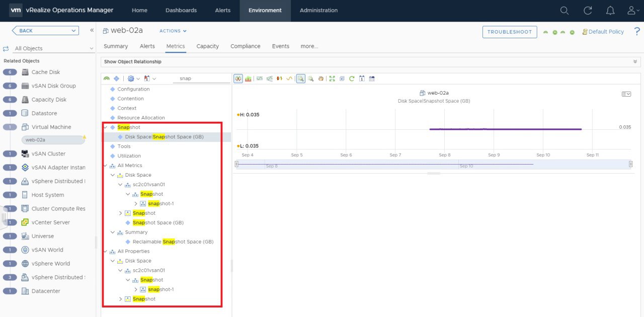The width and height of the screenshot is (644, 317).
Task: Collapse the Summary tree node
Action: tap(113, 232)
